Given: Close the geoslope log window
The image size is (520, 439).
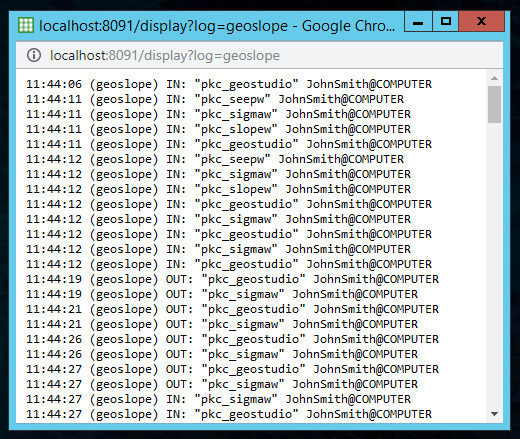Looking at the screenshot, I should pyautogui.click(x=481, y=22).
